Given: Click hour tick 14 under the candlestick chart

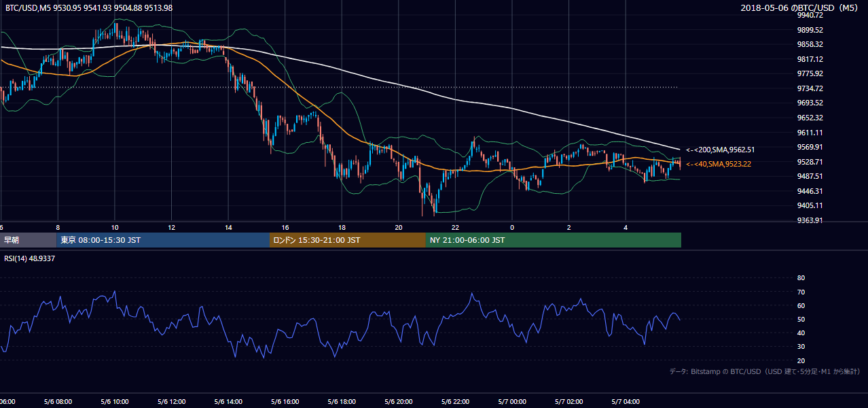Looking at the screenshot, I should (x=228, y=228).
